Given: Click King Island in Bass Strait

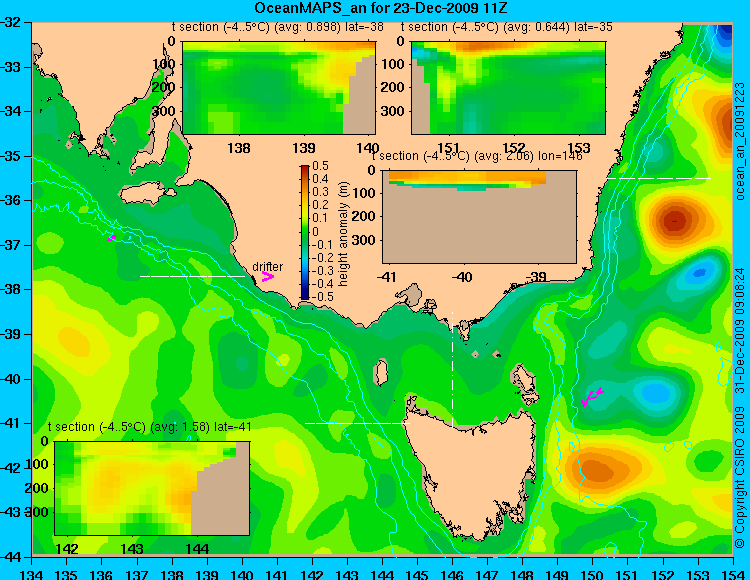Looking at the screenshot, I should point(380,372).
